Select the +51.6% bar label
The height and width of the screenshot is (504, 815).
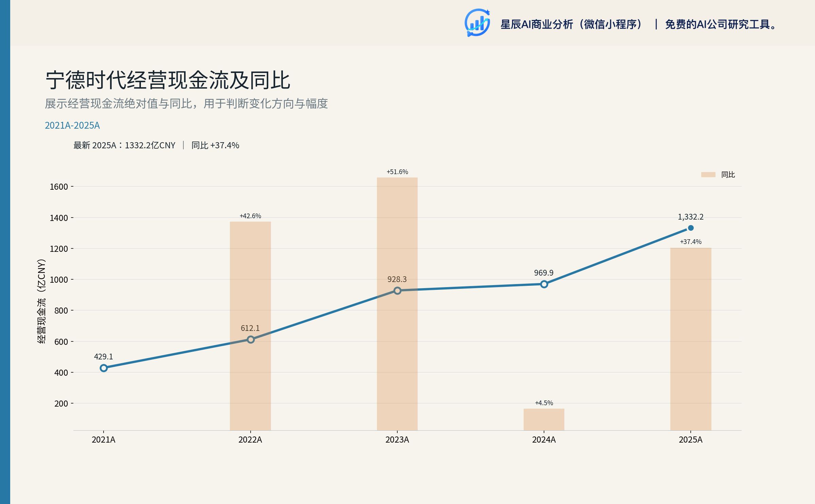[x=397, y=172]
